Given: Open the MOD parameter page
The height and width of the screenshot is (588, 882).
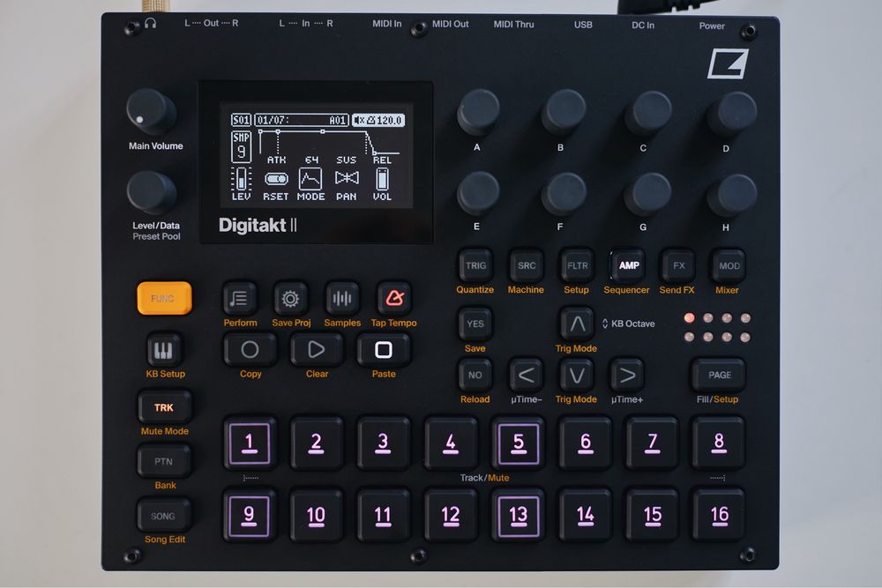Looking at the screenshot, I should 729,266.
